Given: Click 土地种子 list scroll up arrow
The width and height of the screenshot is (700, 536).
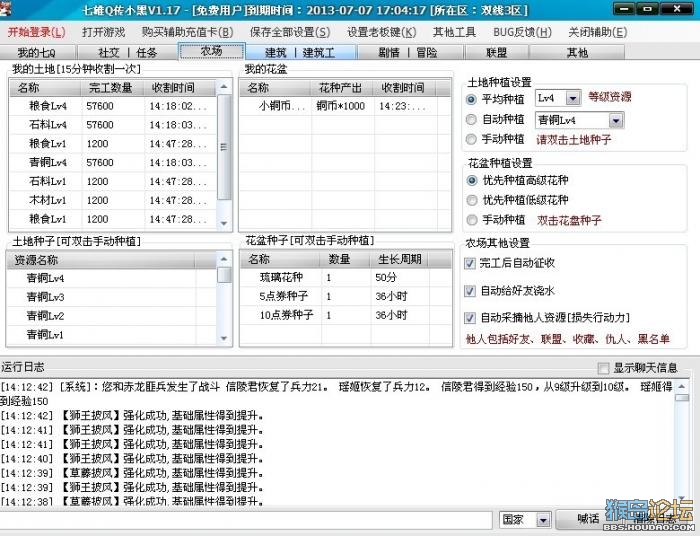Looking at the screenshot, I should click(224, 258).
